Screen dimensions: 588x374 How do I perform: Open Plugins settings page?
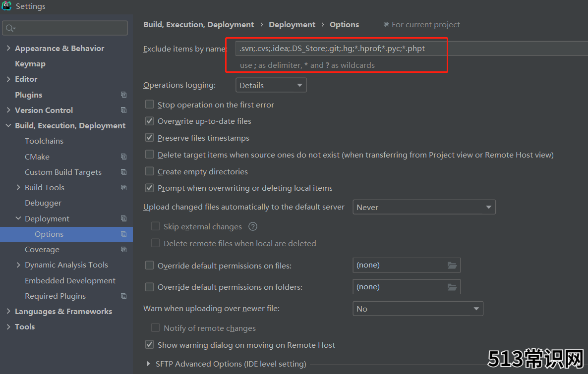coord(28,95)
